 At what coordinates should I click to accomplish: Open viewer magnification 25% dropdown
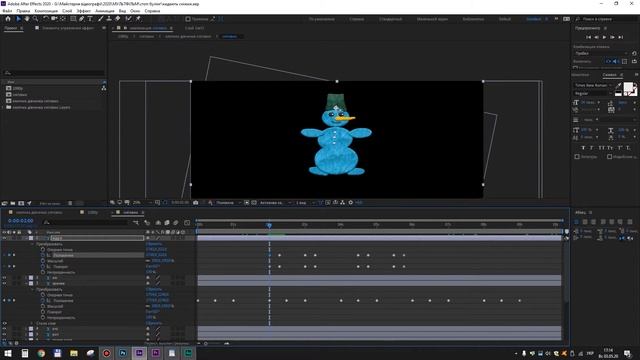click(x=142, y=202)
